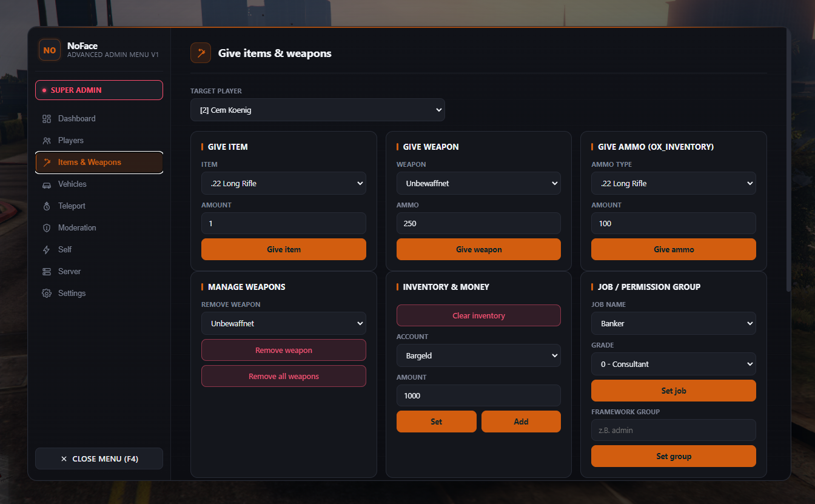Focus the ammo Amount field showing 100
Viewport: 815px width, 504px height.
tap(674, 223)
